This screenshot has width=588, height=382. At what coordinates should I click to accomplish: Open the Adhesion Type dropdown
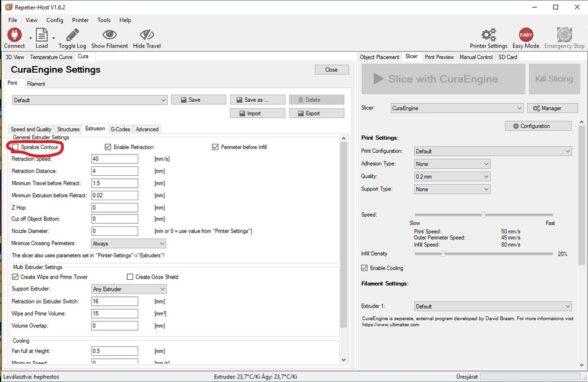click(452, 164)
